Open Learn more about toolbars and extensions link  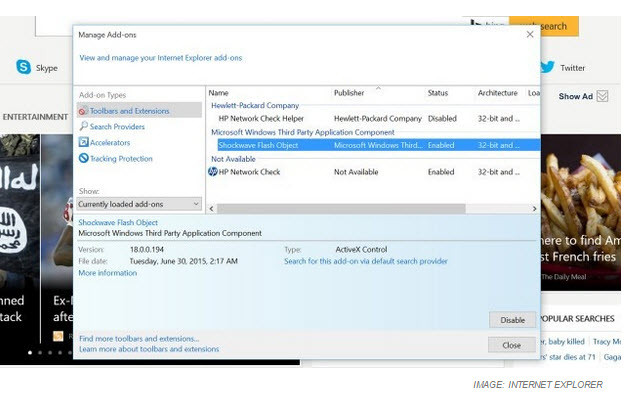pos(149,349)
